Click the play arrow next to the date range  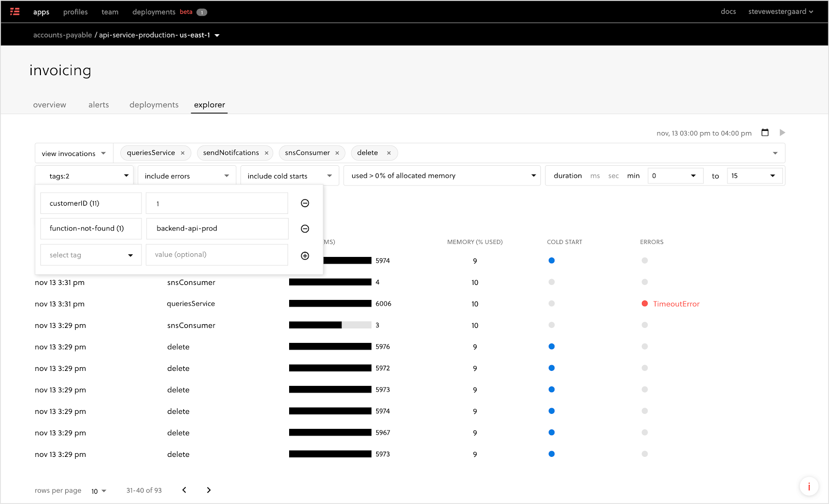point(782,133)
